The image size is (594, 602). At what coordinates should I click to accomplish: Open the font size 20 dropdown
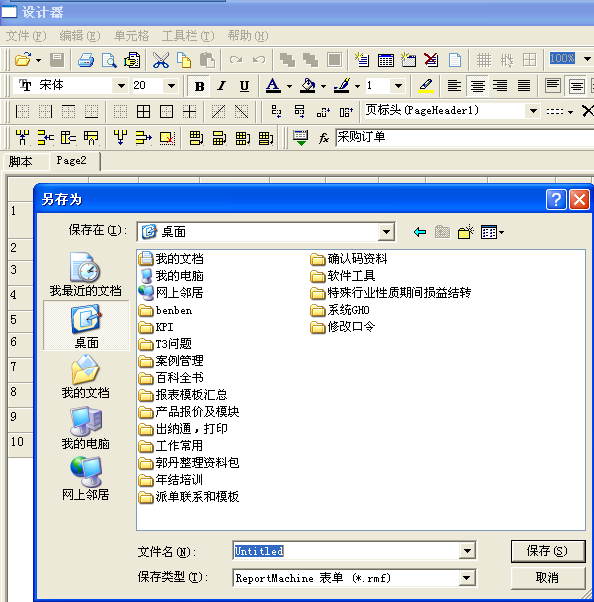tap(171, 85)
